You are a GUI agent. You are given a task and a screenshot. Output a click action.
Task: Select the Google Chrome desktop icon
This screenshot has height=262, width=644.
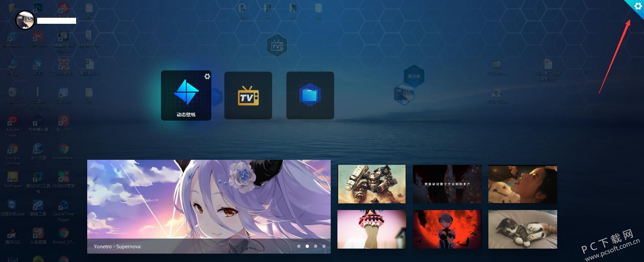(13, 154)
